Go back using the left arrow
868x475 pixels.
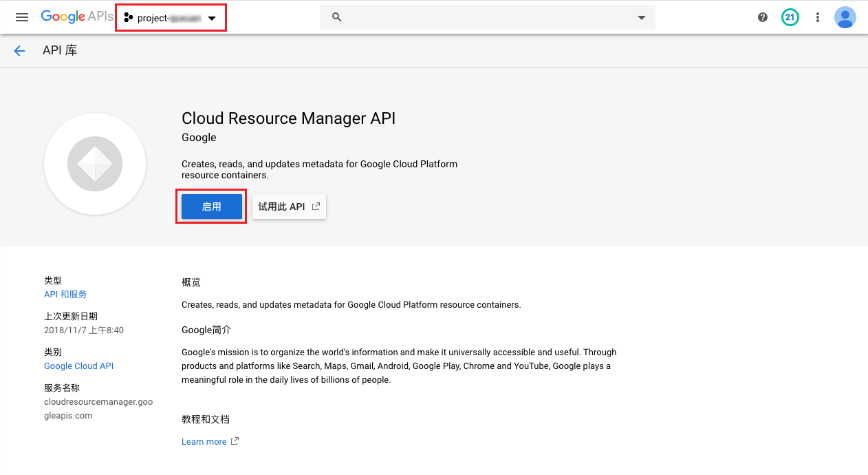coord(19,50)
